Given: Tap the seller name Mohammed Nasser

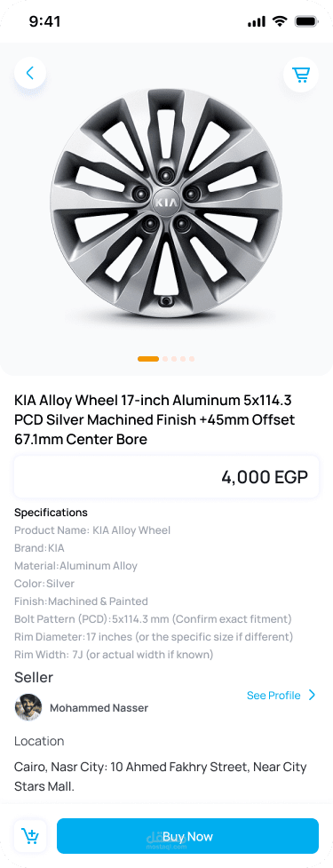Looking at the screenshot, I should 99,707.
